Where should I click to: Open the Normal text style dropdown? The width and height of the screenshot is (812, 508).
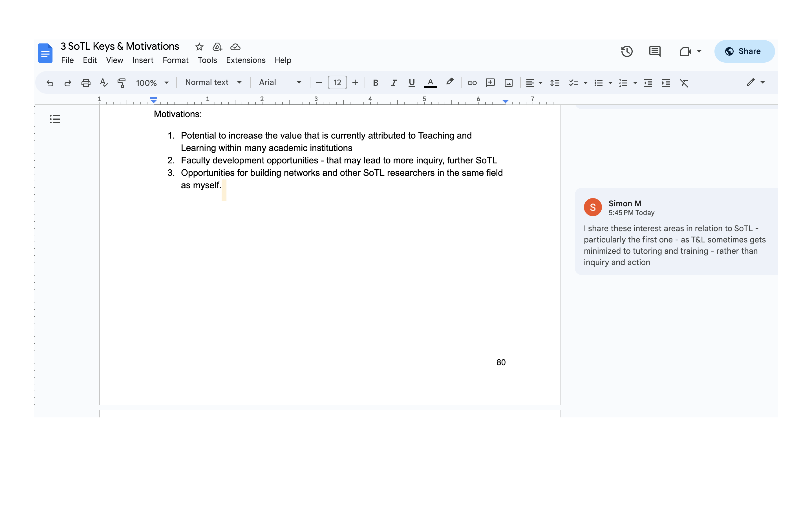tap(213, 82)
